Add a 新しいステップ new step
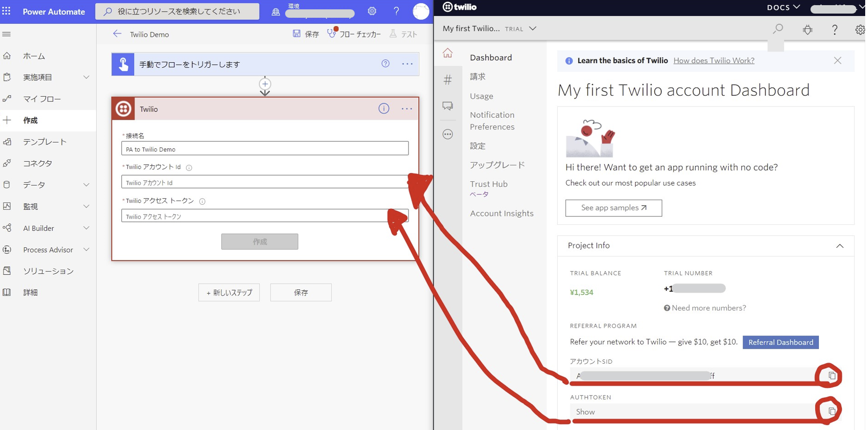Viewport: 868px width, 430px height. [x=229, y=293]
